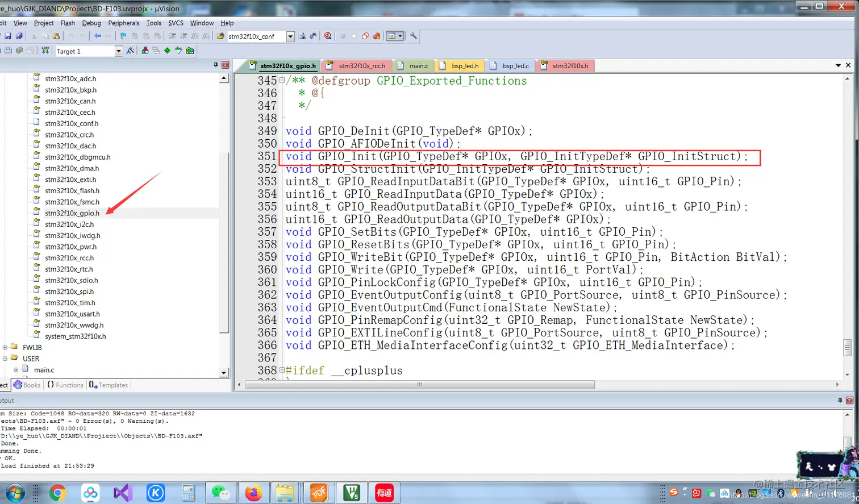This screenshot has width=859, height=504.
Task: Open the SVCS menu
Action: [x=176, y=23]
